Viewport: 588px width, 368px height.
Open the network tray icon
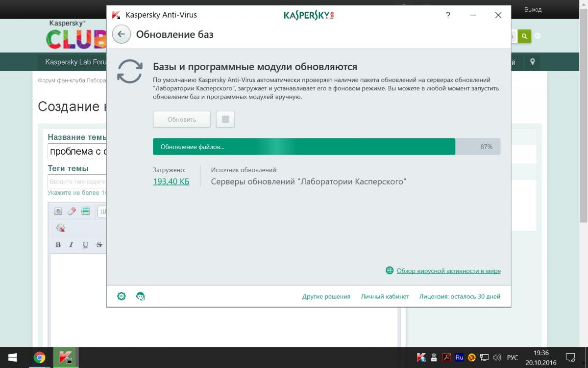(484, 358)
